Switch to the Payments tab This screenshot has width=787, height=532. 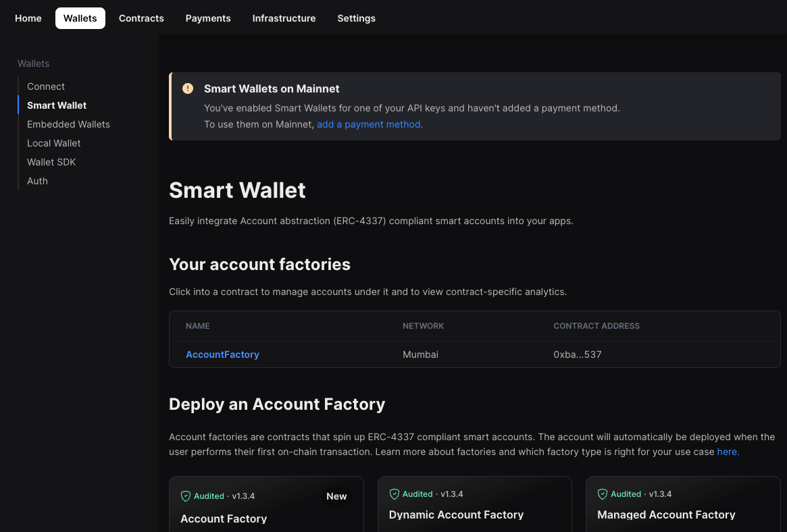tap(208, 18)
